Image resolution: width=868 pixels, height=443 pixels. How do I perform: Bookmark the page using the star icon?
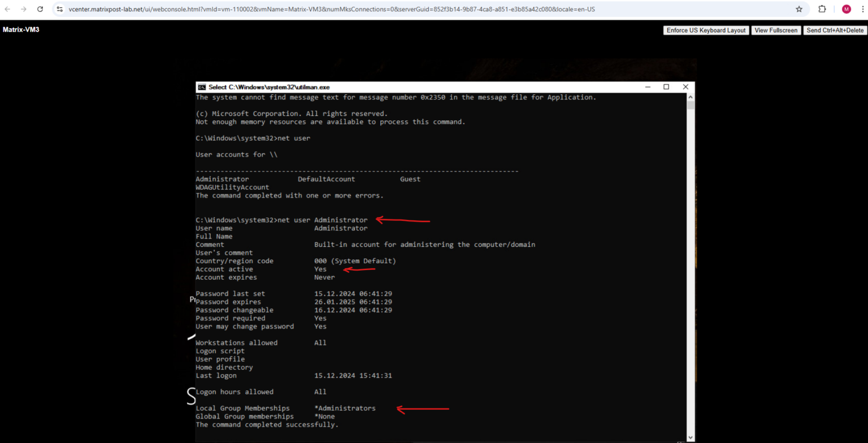799,9
